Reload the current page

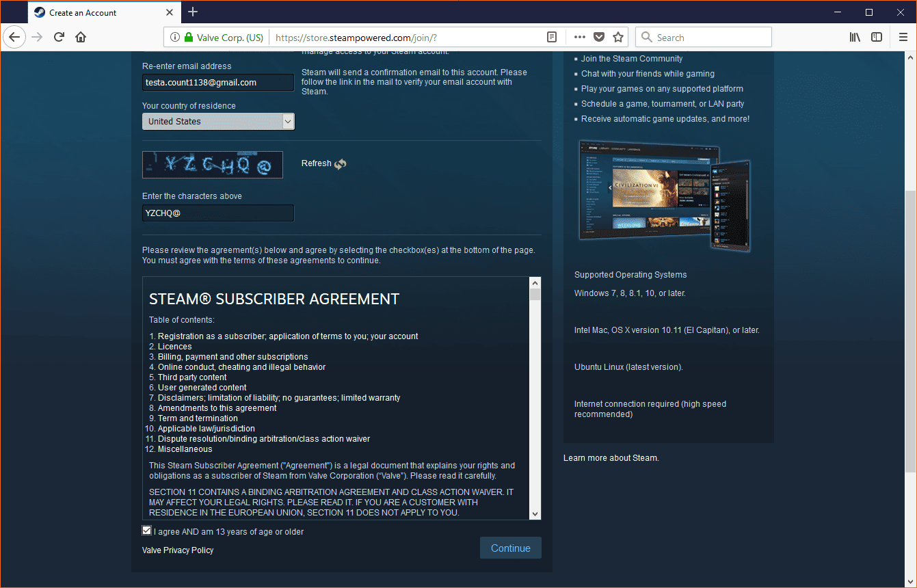point(59,38)
